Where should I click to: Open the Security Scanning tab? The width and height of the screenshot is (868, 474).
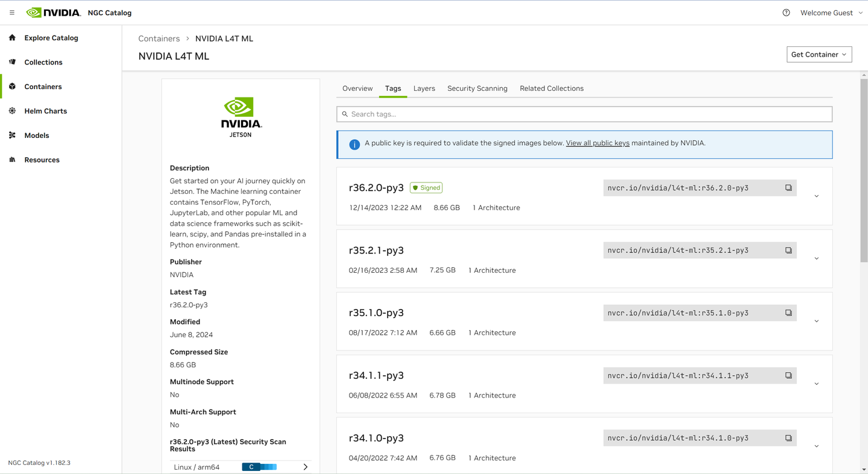(477, 88)
